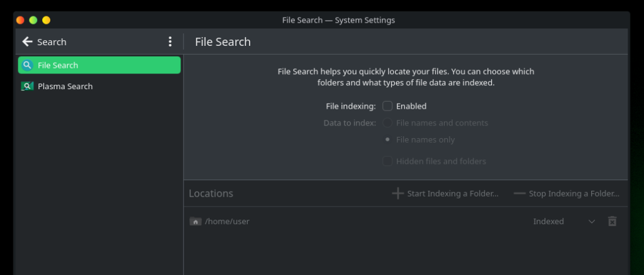Image resolution: width=644 pixels, height=275 pixels.
Task: Close the System Settings window
Action: pyautogui.click(x=21, y=20)
